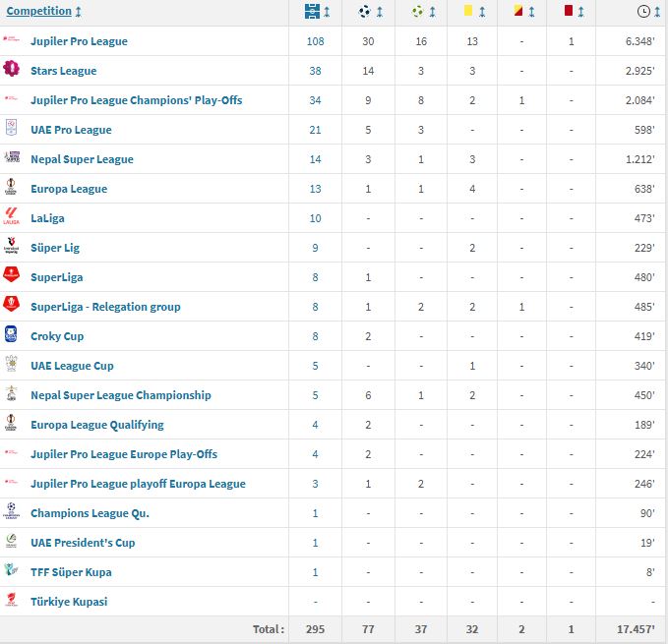668x644 pixels.
Task: Click the UAE Pro League logo icon
Action: (11, 127)
